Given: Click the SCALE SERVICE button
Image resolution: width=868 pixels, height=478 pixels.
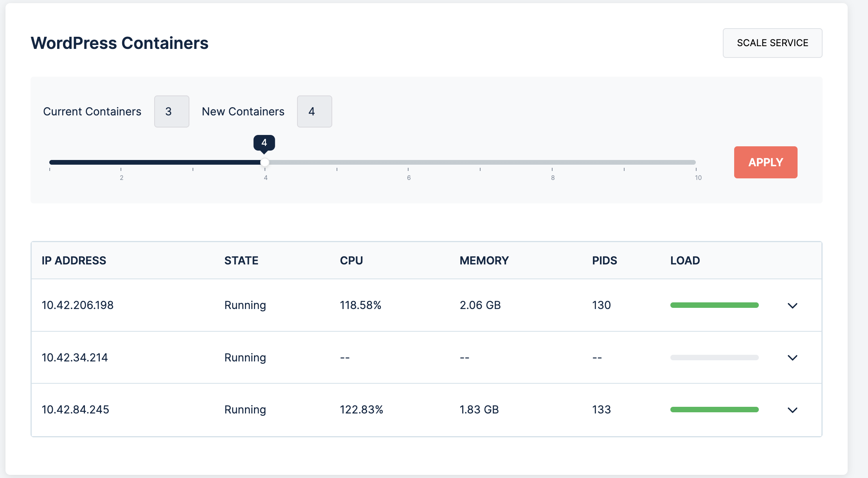Looking at the screenshot, I should 772,43.
